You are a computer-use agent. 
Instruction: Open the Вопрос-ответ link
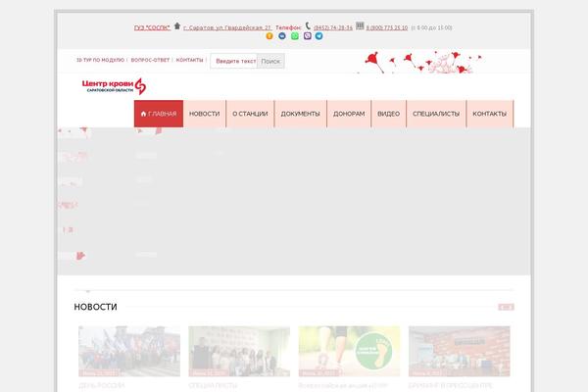[150, 60]
